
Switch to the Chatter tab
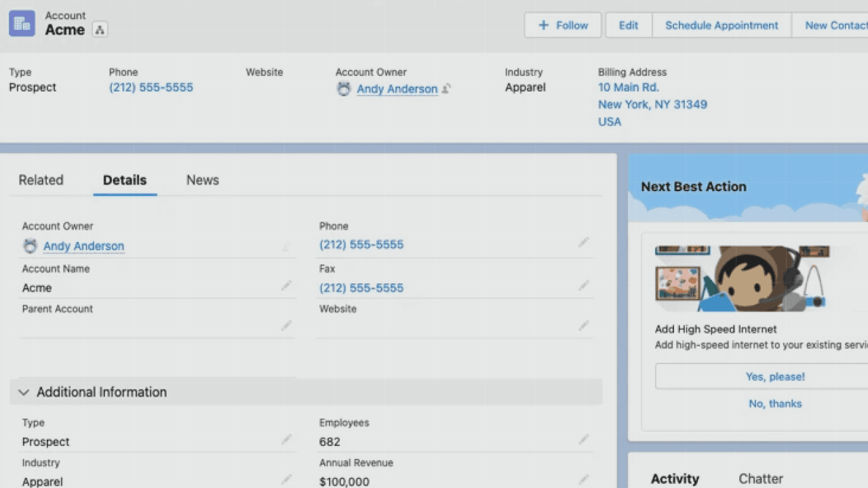(x=761, y=479)
